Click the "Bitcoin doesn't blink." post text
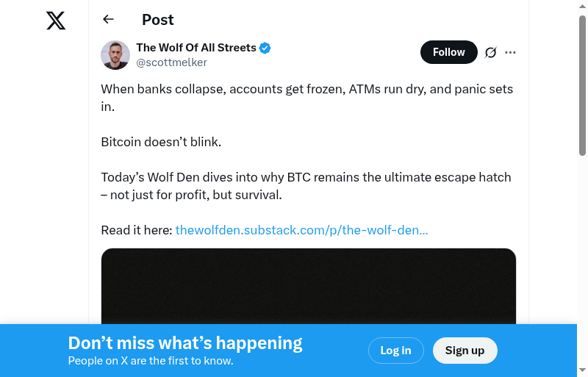The width and height of the screenshot is (588, 377). tap(161, 142)
